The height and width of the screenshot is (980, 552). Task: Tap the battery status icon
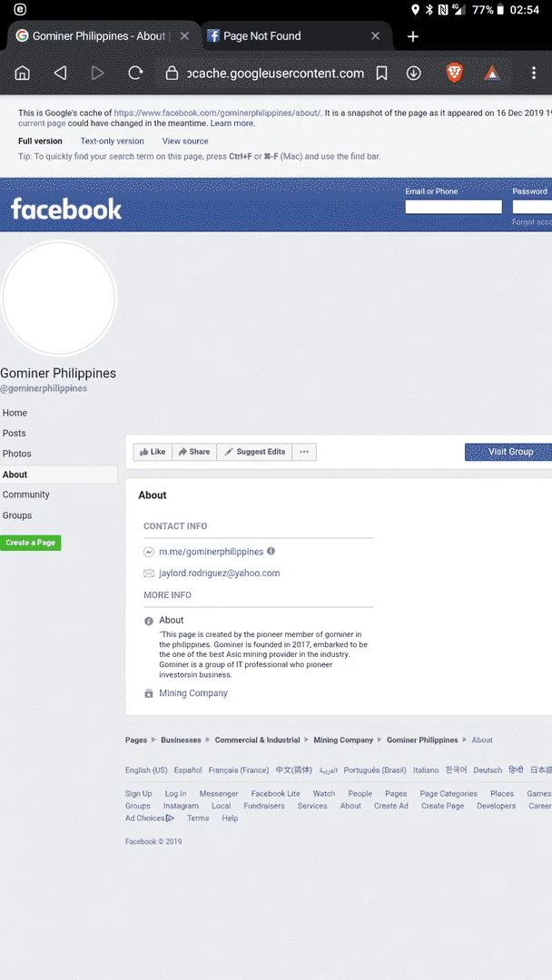click(500, 9)
